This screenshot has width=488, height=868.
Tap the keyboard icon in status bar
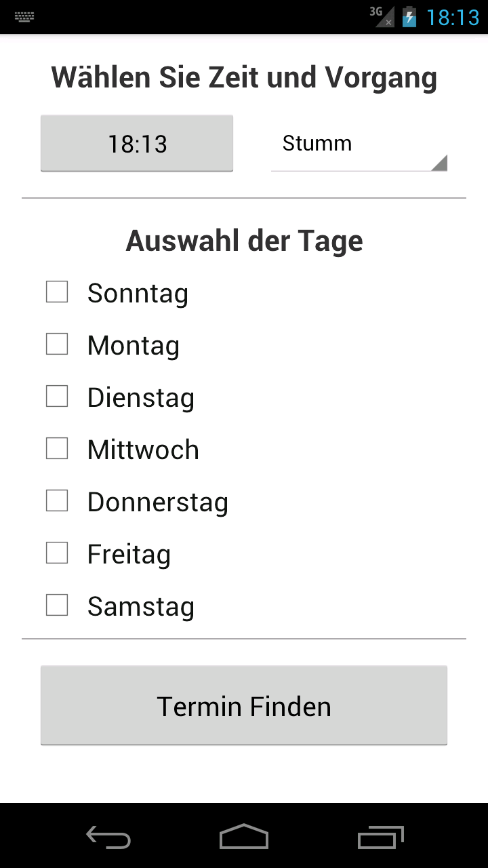(24, 16)
